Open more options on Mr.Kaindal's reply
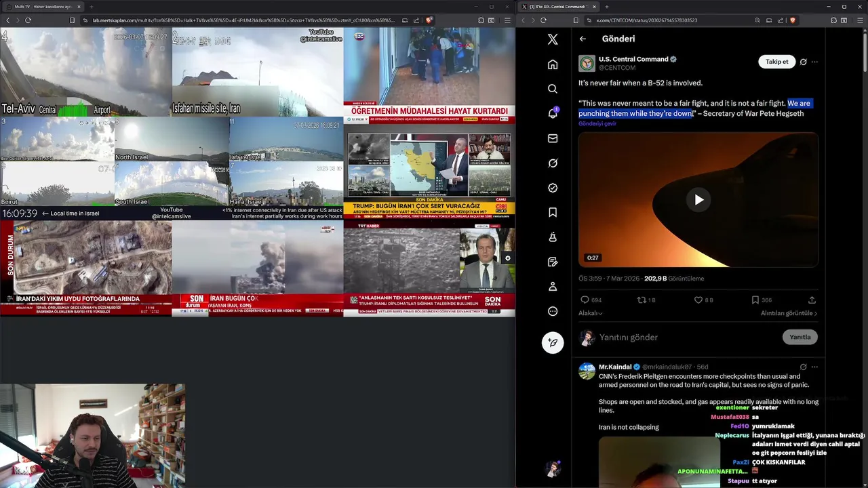 (814, 367)
